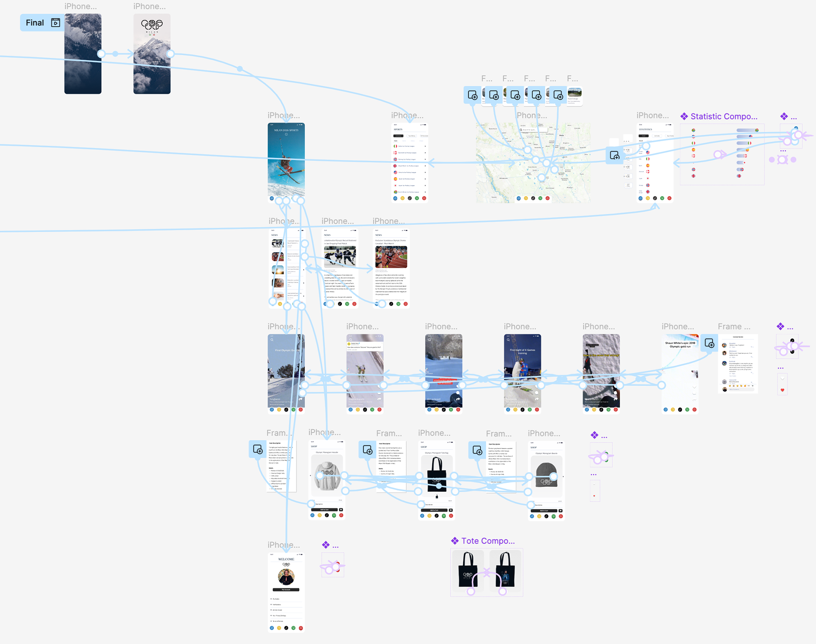Viewport: 816px width, 644px height.
Task: Click component diamond icon beside Statistic Compo label
Action: (684, 116)
